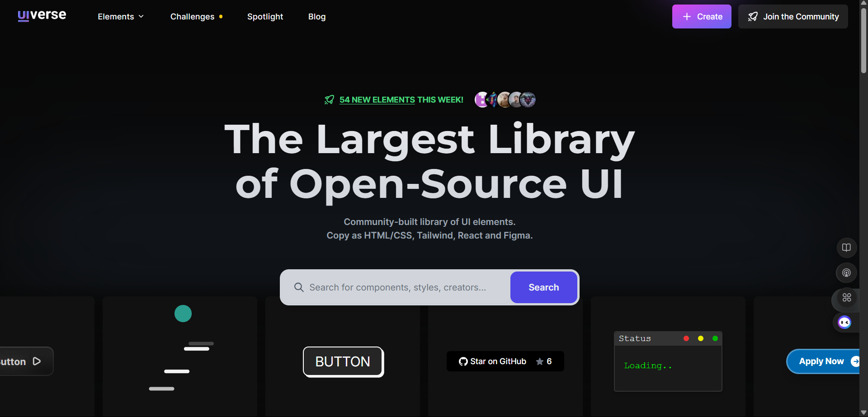Click the Star on GitHub element

[x=505, y=361]
